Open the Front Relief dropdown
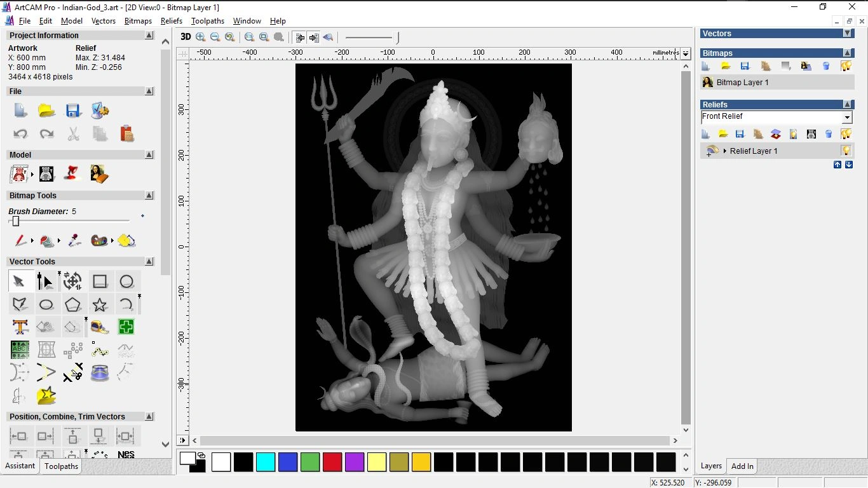Screen dimensions: 868x488 [847, 117]
